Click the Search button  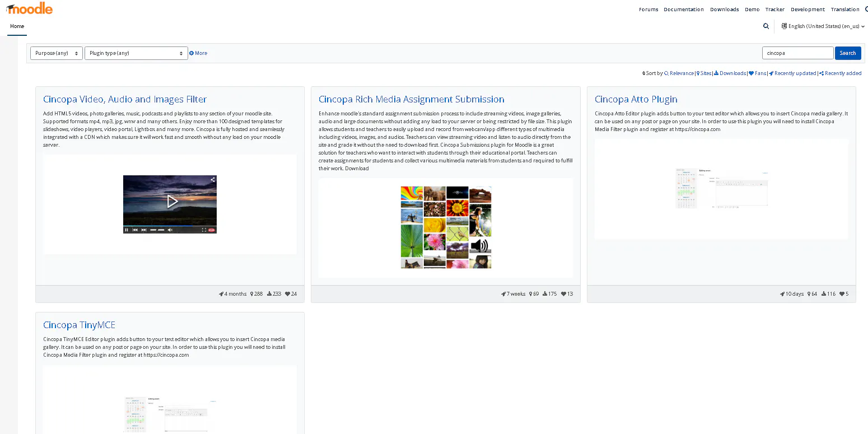848,53
